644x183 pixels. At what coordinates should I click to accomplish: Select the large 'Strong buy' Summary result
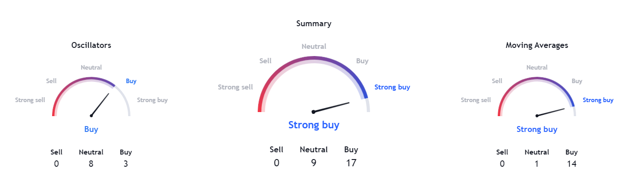tap(313, 125)
